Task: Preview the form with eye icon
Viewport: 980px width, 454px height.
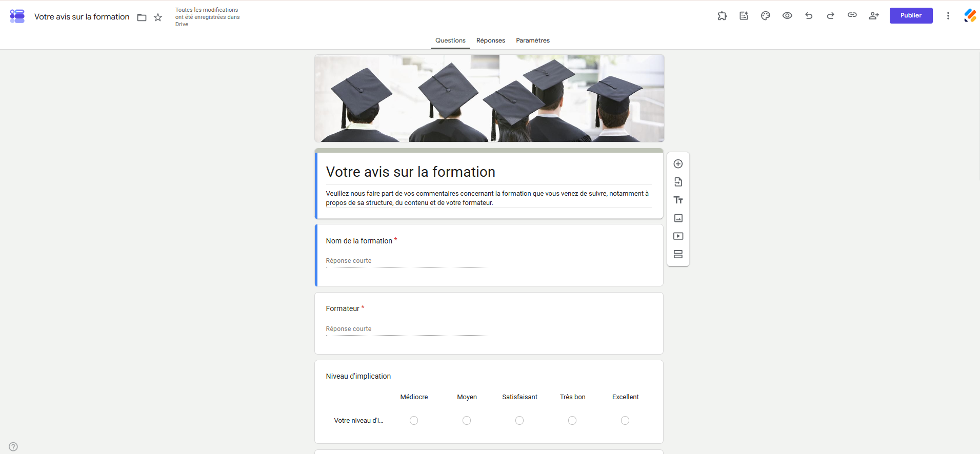Action: click(787, 16)
